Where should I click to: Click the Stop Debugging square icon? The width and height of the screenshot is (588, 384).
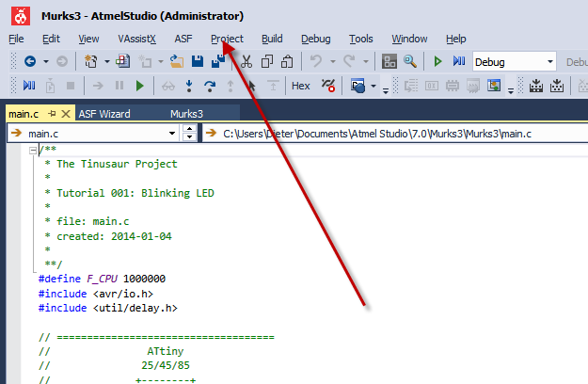[x=71, y=86]
